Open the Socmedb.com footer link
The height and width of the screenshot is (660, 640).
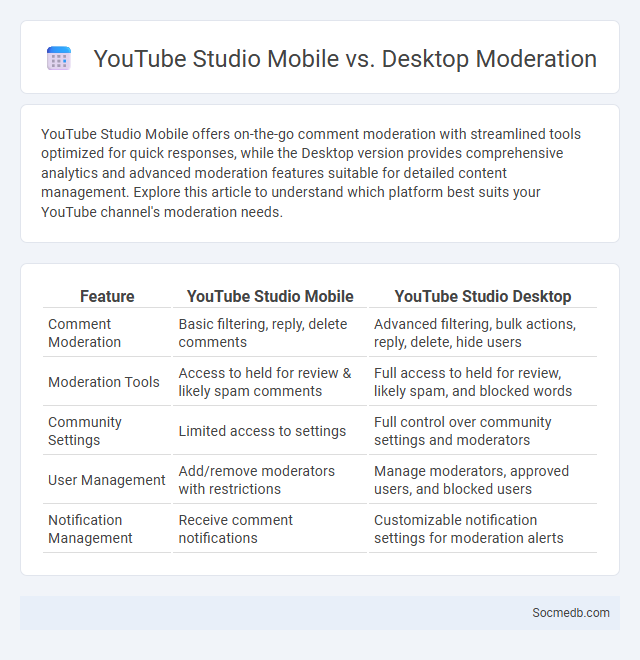point(571,612)
